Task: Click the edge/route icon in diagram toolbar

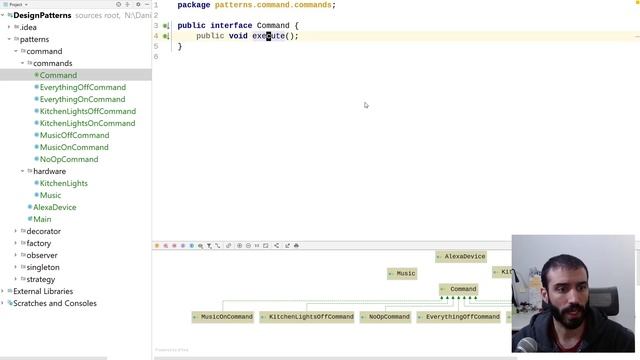Action: 218,246
